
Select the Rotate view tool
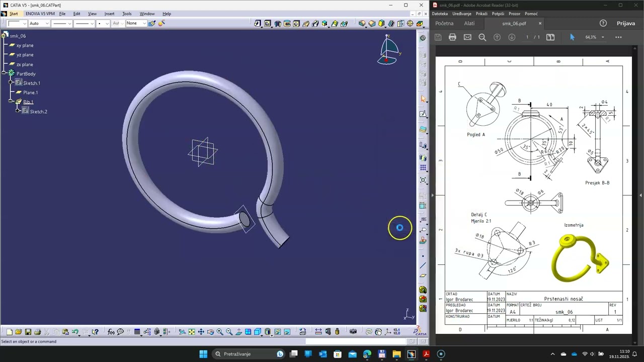[x=210, y=332]
